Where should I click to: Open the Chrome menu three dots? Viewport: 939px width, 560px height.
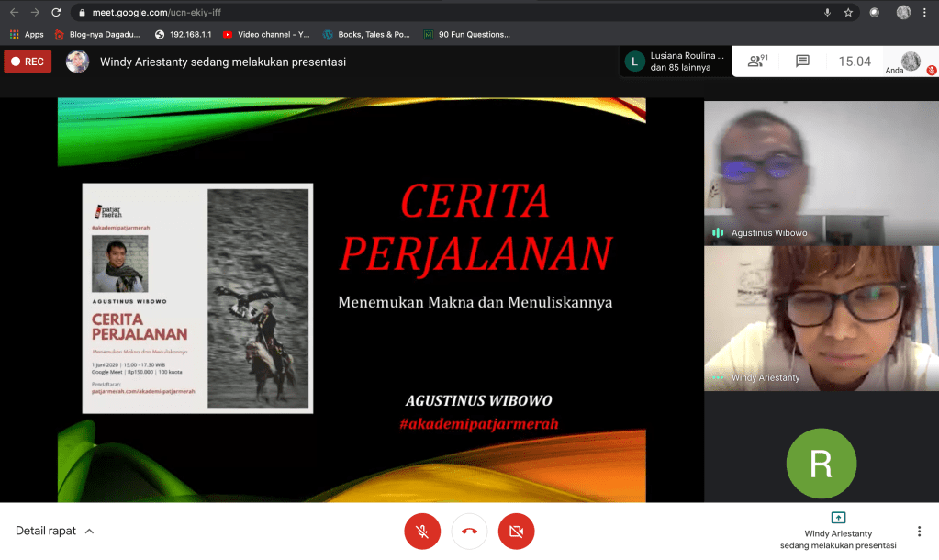coord(927,13)
